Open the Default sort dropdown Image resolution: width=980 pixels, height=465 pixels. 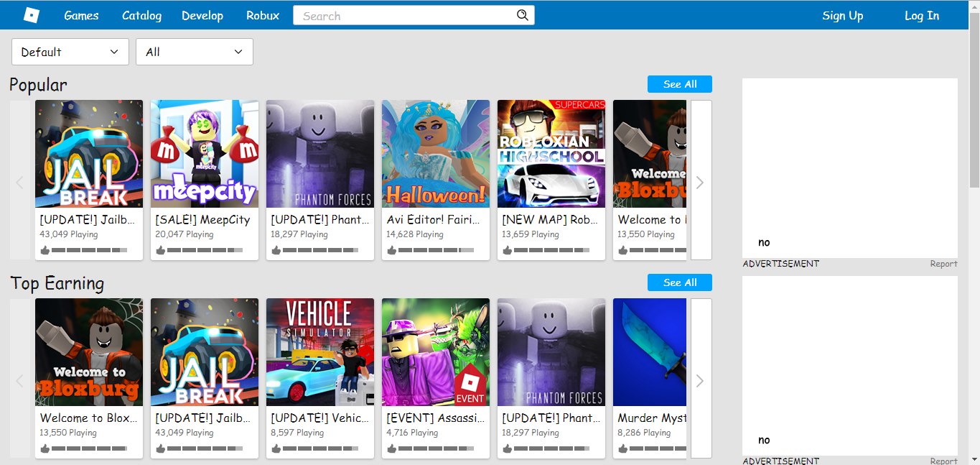tap(70, 52)
